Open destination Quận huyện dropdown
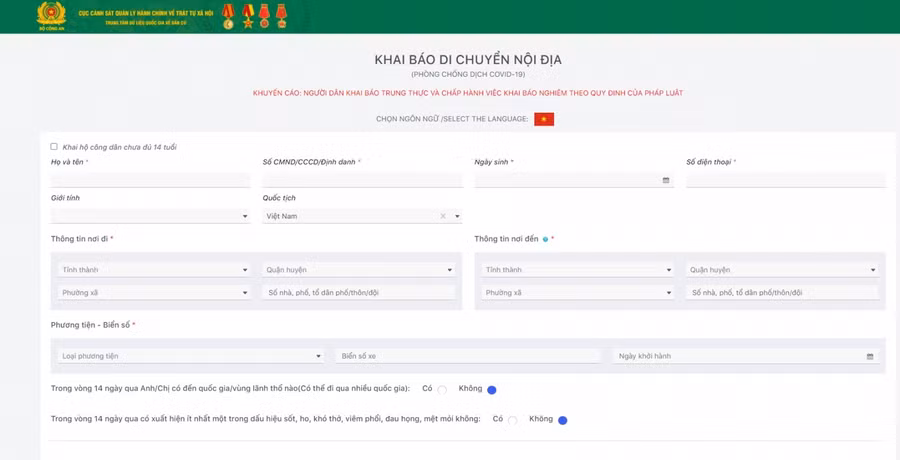Image resolution: width=900 pixels, height=460 pixels. pyautogui.click(x=782, y=270)
